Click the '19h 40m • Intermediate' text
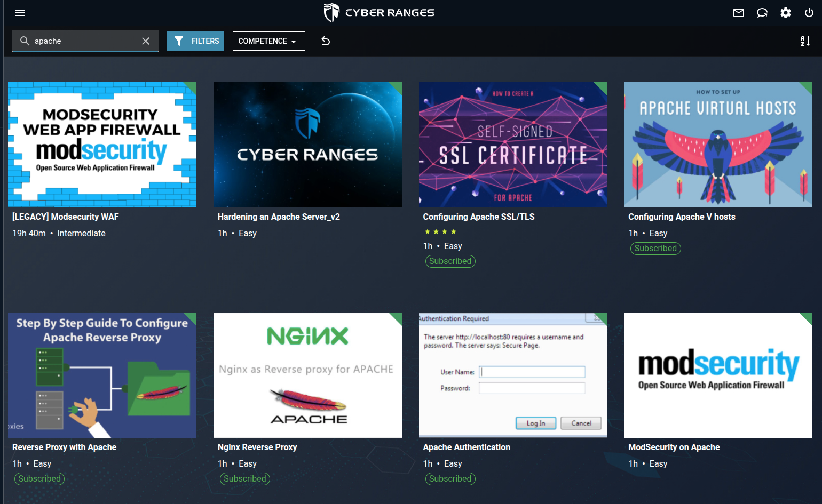The height and width of the screenshot is (504, 822). [x=59, y=233]
